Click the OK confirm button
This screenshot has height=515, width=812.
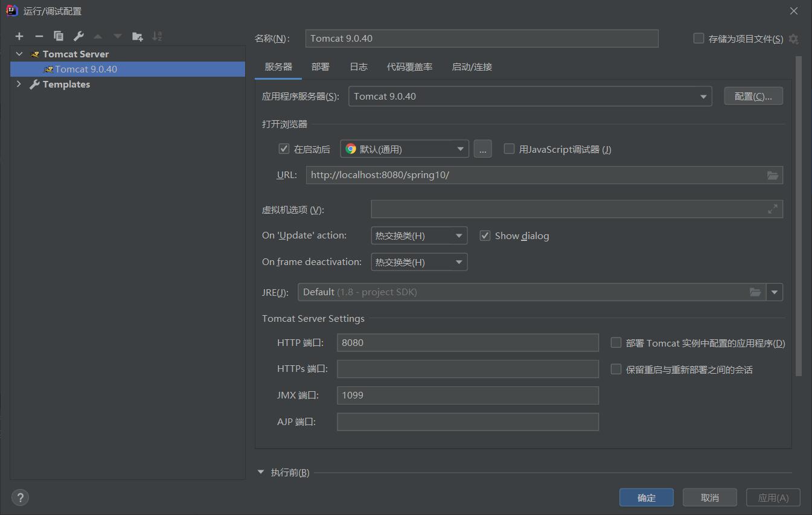point(647,497)
